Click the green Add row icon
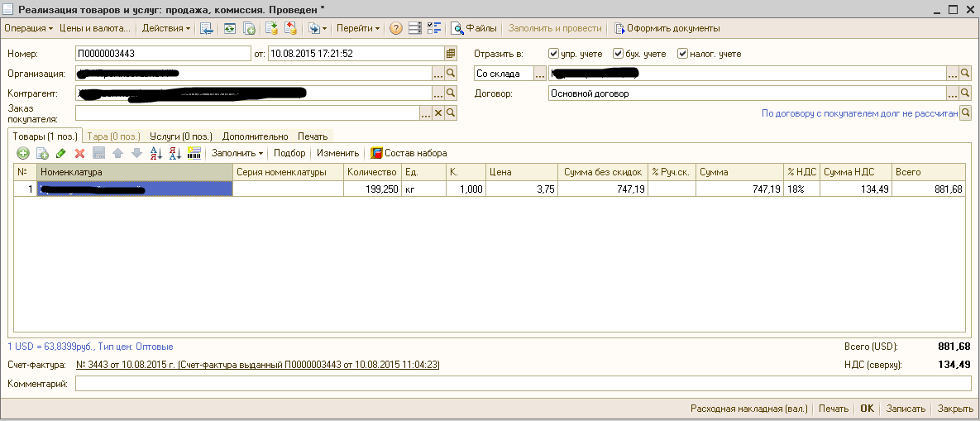 (22, 153)
